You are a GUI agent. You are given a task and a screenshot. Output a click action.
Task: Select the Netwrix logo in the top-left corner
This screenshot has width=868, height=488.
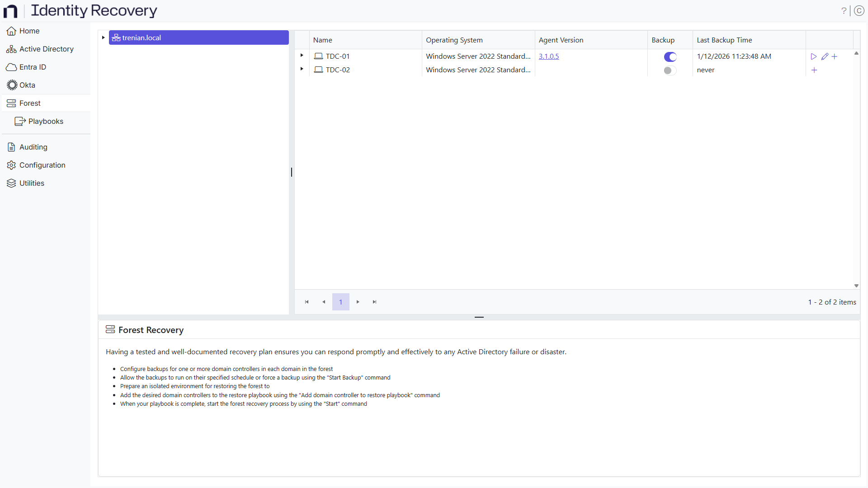[10, 11]
